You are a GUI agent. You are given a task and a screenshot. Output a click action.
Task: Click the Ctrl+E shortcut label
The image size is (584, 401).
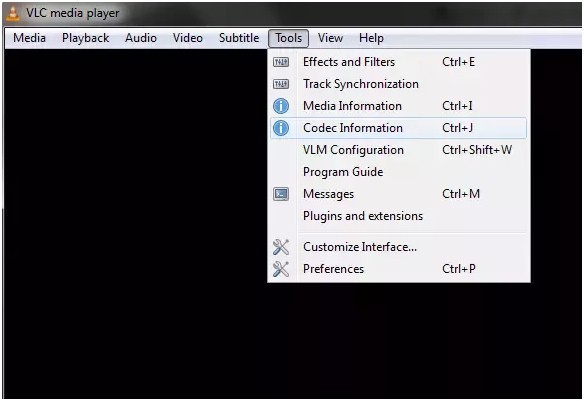click(x=459, y=62)
